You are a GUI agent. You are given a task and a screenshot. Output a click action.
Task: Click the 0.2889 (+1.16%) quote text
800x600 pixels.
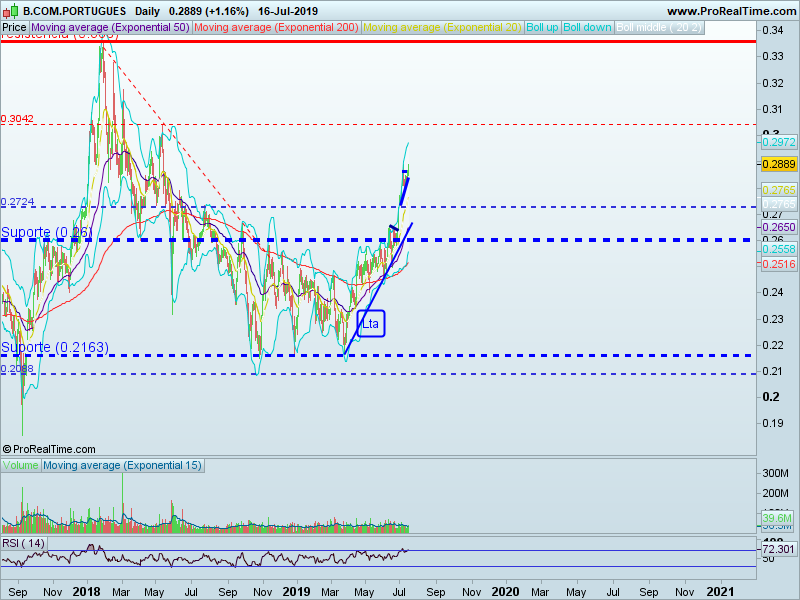209,11
